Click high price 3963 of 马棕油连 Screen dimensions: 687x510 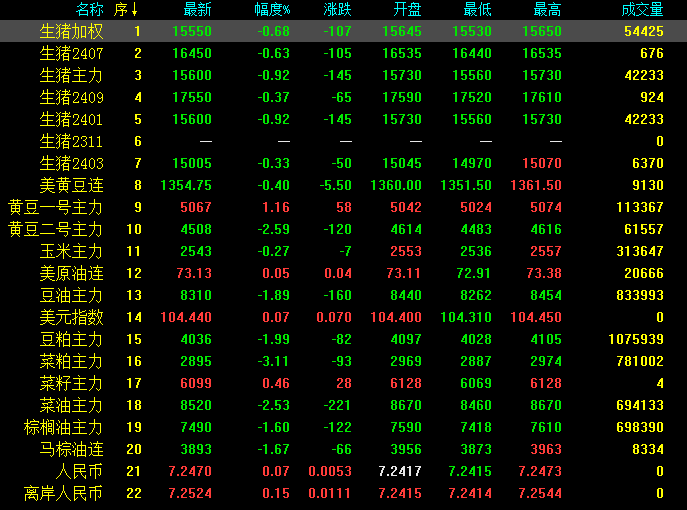(x=546, y=449)
